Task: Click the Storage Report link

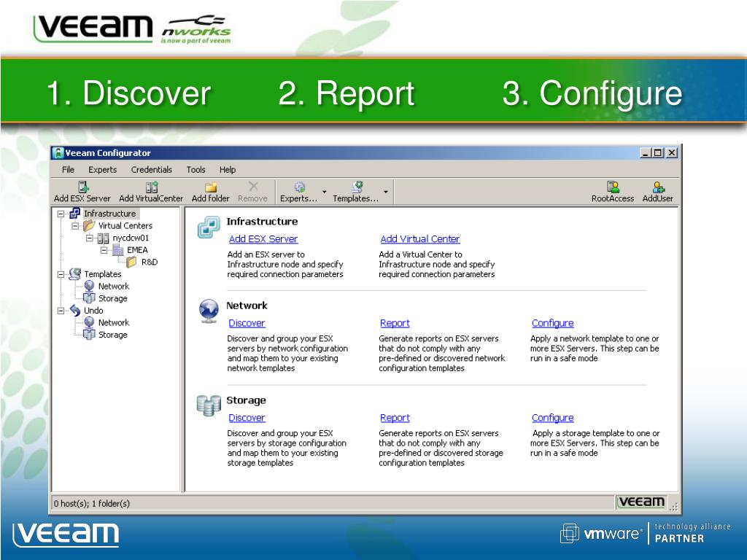Action: pos(395,418)
